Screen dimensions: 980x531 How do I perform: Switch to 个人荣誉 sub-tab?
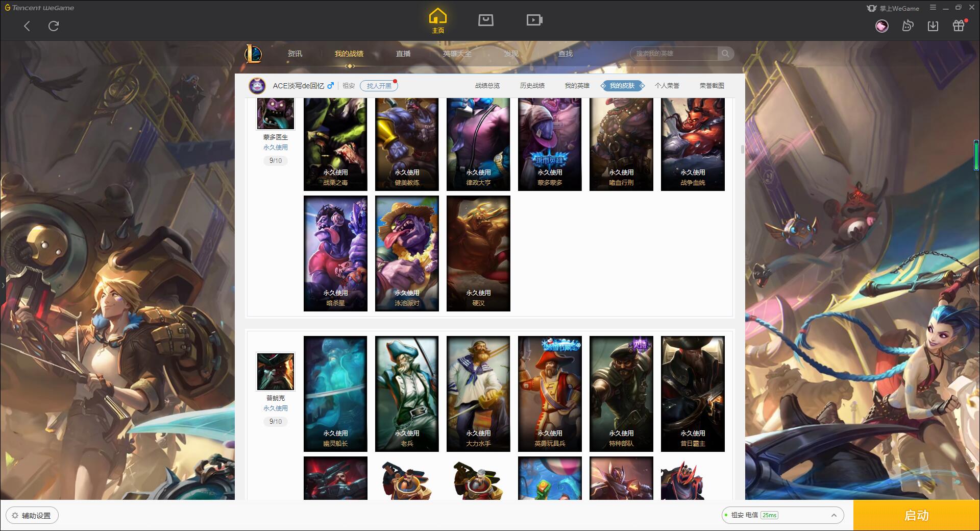(x=667, y=86)
